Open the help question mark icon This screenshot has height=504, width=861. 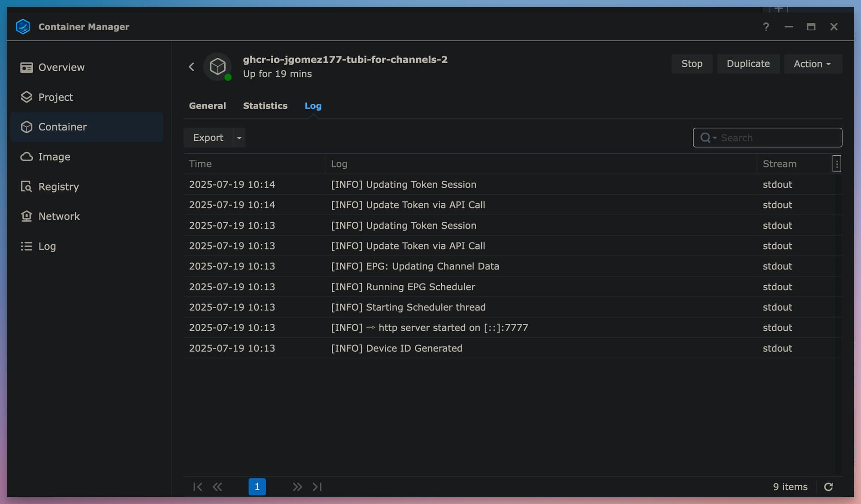[x=766, y=27]
